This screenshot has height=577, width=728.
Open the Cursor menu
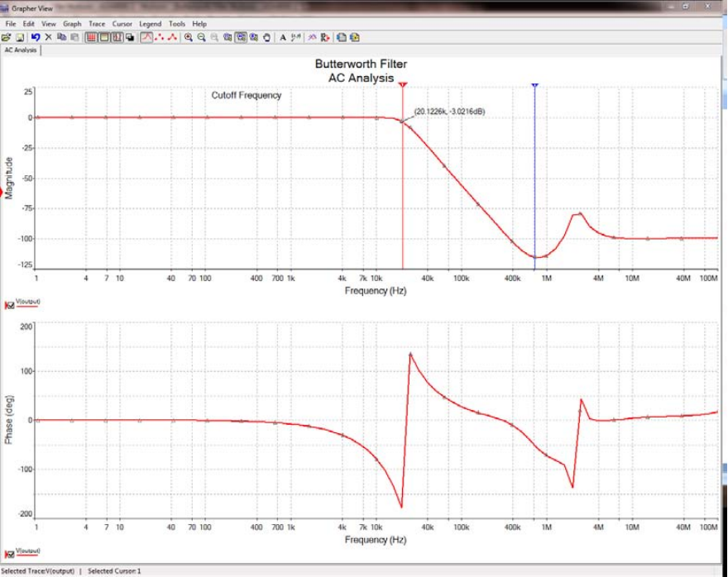122,24
